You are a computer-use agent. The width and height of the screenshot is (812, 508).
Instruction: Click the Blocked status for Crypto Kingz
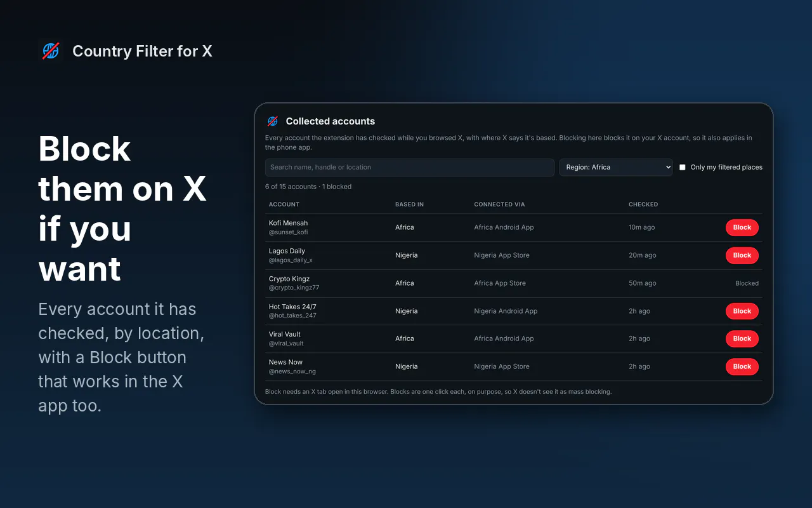(x=747, y=283)
